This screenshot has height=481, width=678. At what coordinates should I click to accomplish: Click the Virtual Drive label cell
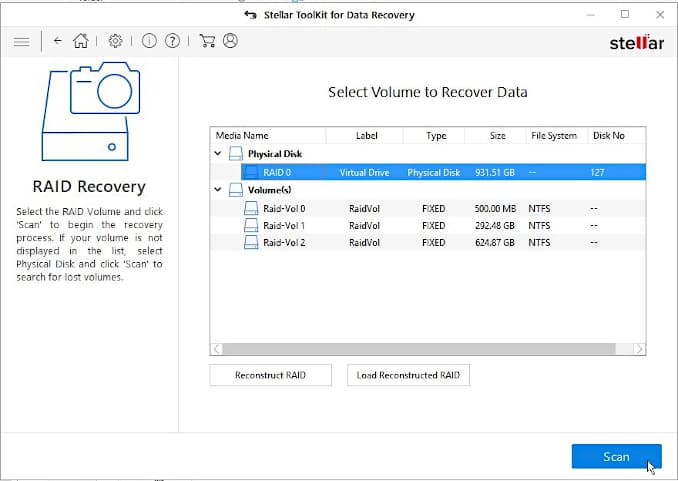point(365,173)
